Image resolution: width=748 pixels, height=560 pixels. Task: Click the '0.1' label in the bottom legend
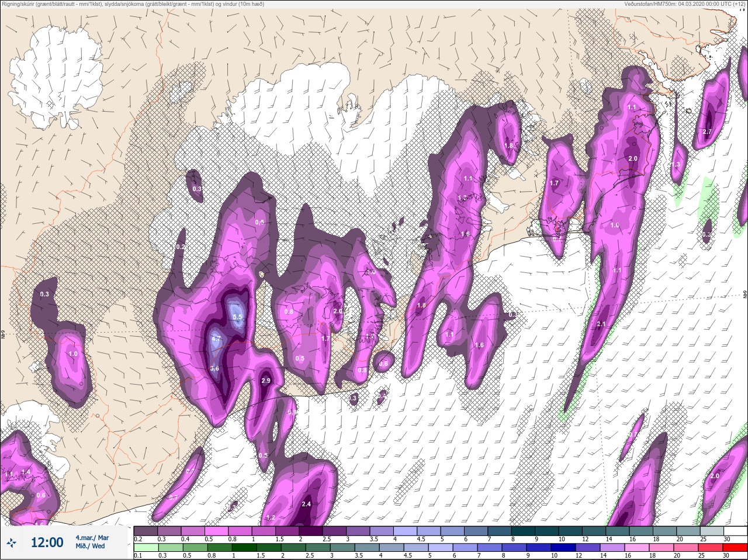138,556
